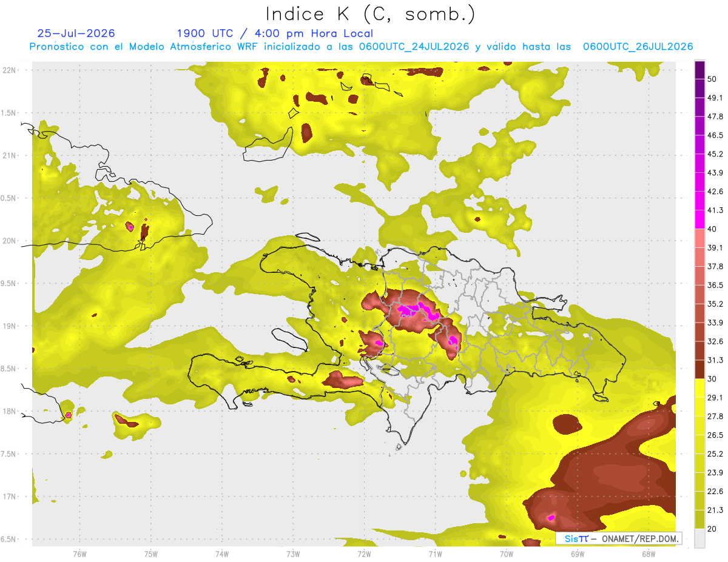Click the colorbar value "32.6"
Screen dimensions: 728x562
716,341
